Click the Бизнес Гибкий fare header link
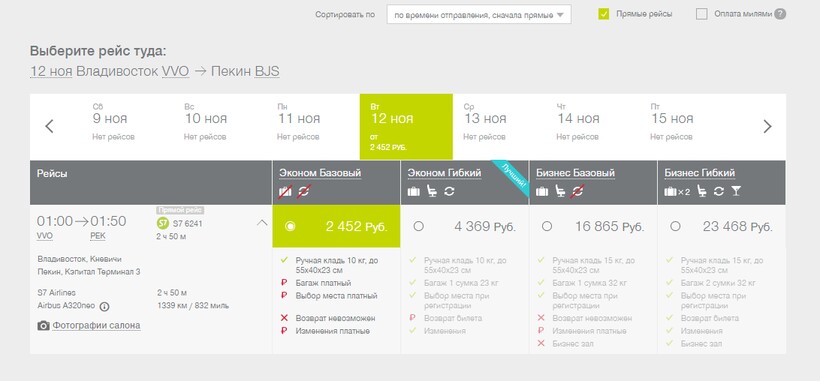The width and height of the screenshot is (820, 381). (700, 173)
